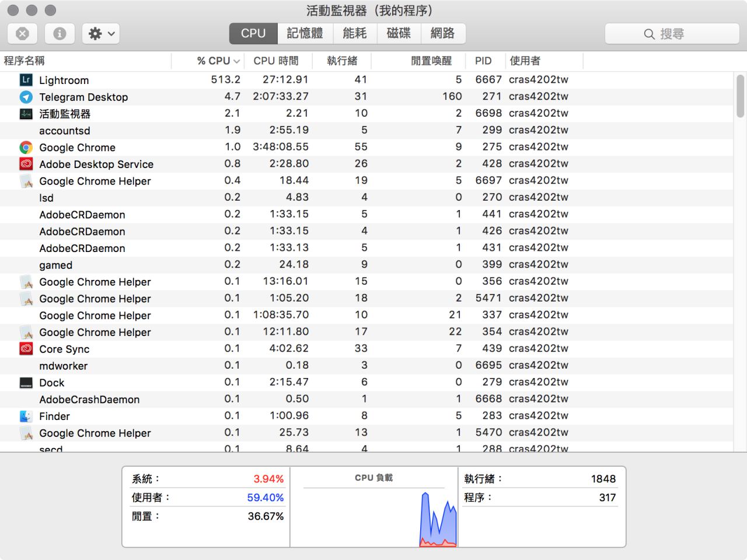This screenshot has width=747, height=560.
Task: Select the 網路 tab
Action: click(x=442, y=34)
